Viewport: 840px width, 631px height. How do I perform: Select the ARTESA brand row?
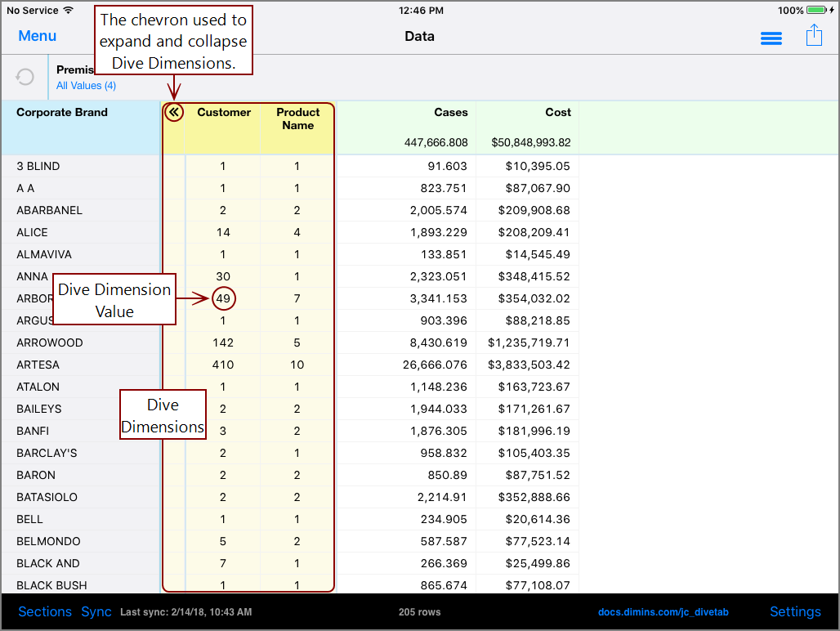click(38, 365)
